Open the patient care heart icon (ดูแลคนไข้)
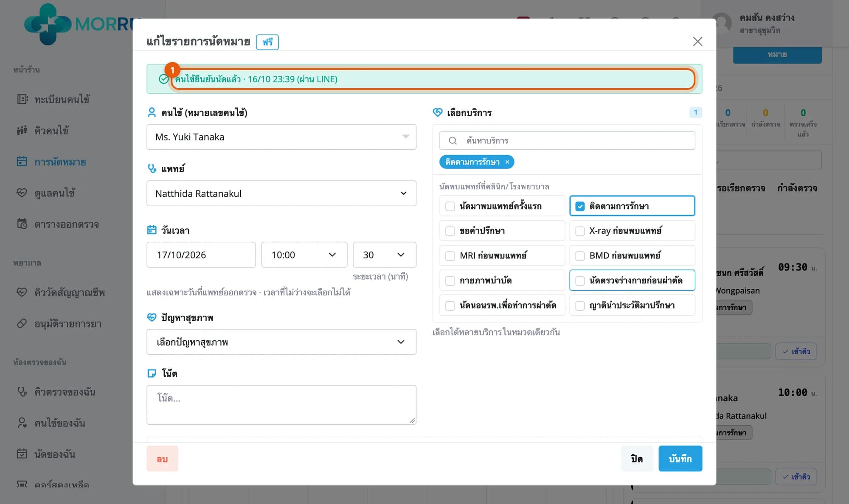 (22, 193)
